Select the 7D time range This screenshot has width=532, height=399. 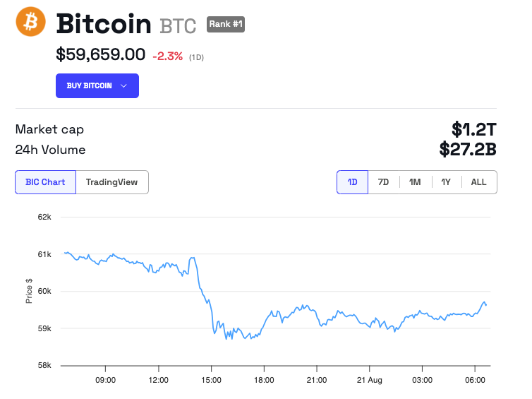383,182
